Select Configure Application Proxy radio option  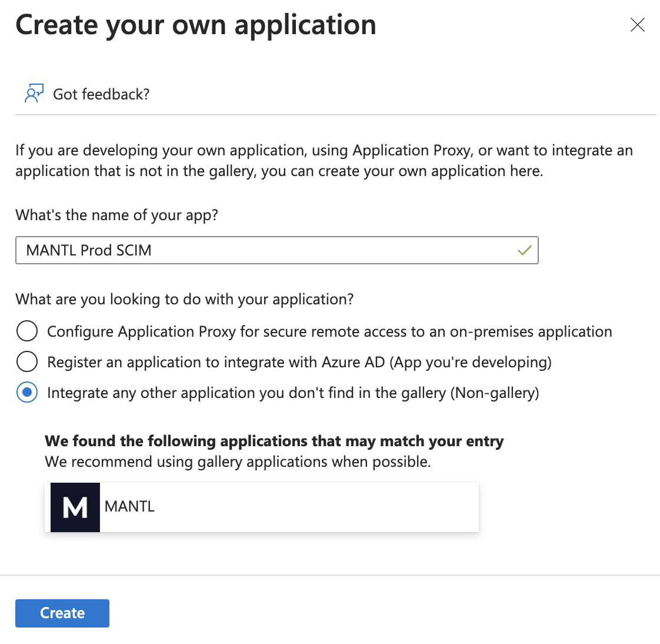pyautogui.click(x=27, y=331)
